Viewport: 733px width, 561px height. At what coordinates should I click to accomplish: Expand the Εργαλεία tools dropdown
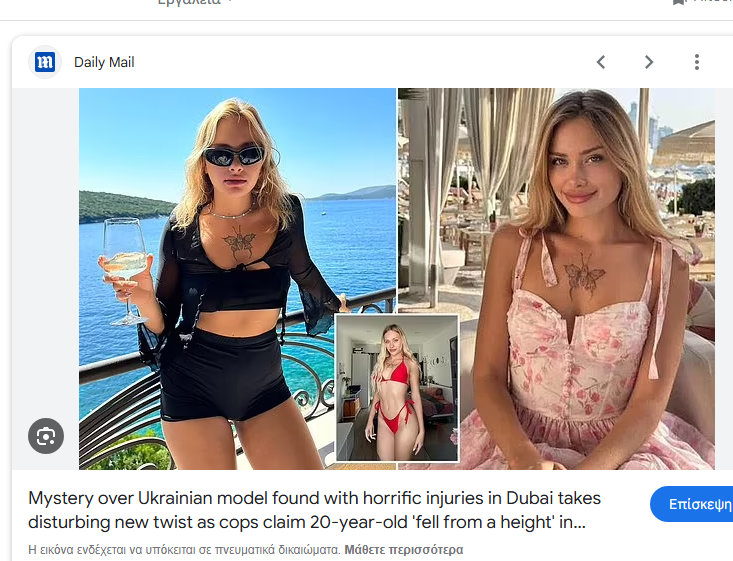(x=195, y=2)
